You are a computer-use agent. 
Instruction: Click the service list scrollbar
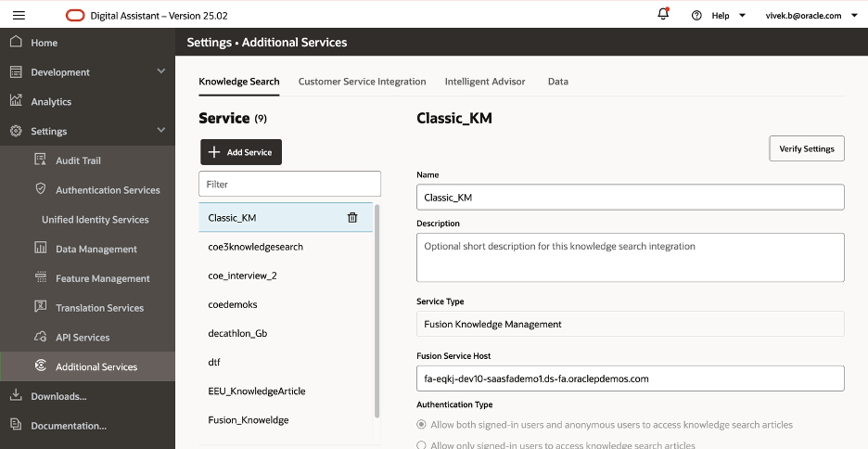(x=377, y=311)
